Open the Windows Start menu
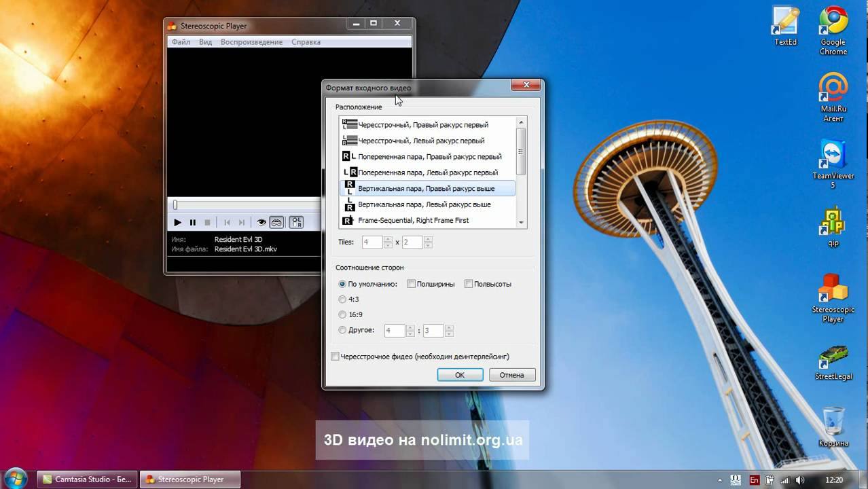The height and width of the screenshot is (489, 868). (x=15, y=479)
